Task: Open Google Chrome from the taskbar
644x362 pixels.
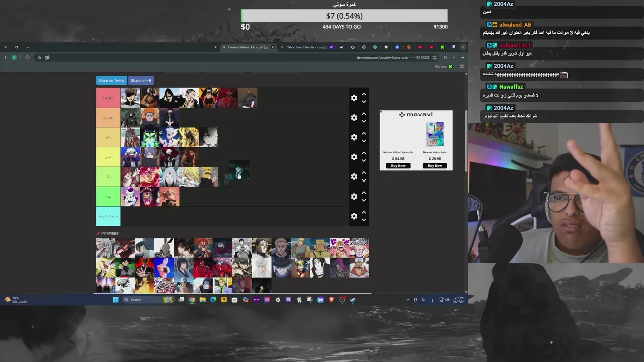Action: [192, 300]
